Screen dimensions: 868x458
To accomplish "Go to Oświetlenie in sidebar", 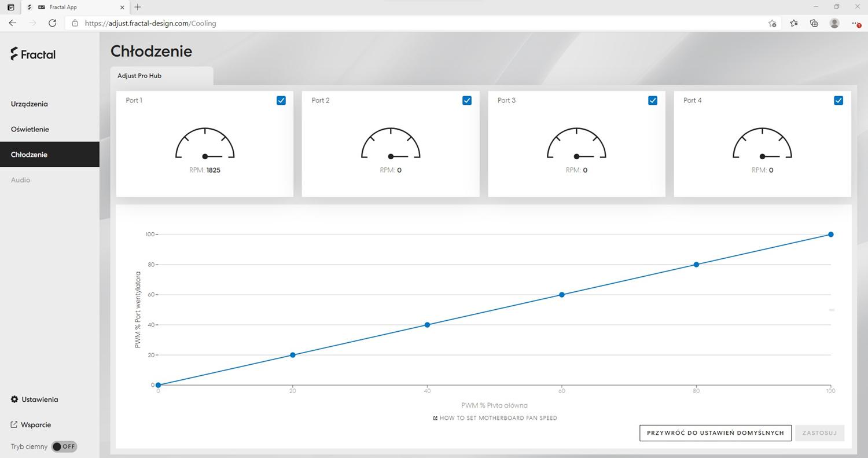I will pyautogui.click(x=30, y=129).
